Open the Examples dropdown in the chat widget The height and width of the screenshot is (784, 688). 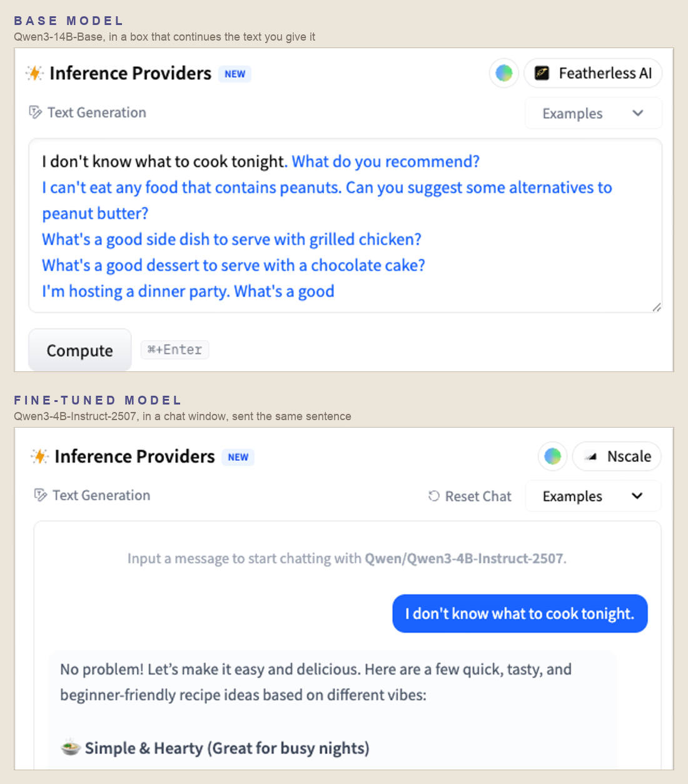pos(593,496)
